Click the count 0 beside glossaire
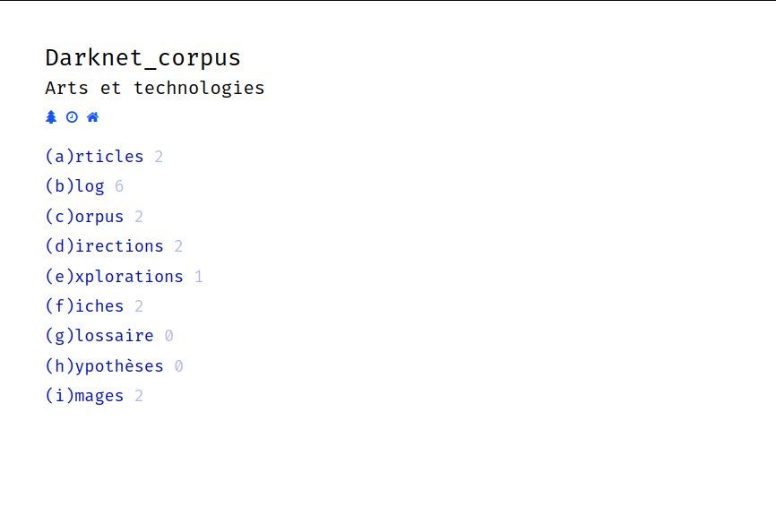 coord(168,336)
